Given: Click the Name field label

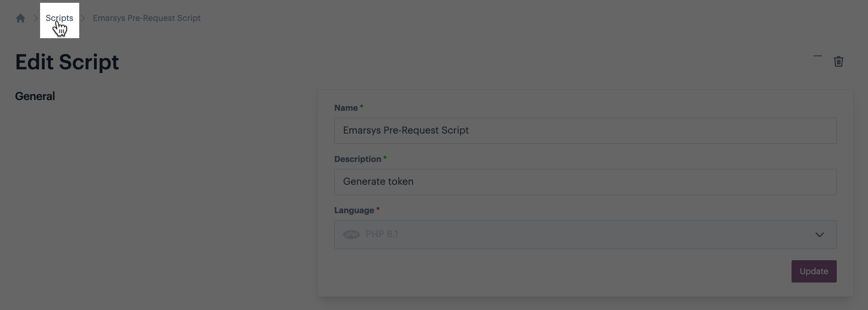Looking at the screenshot, I should [346, 108].
